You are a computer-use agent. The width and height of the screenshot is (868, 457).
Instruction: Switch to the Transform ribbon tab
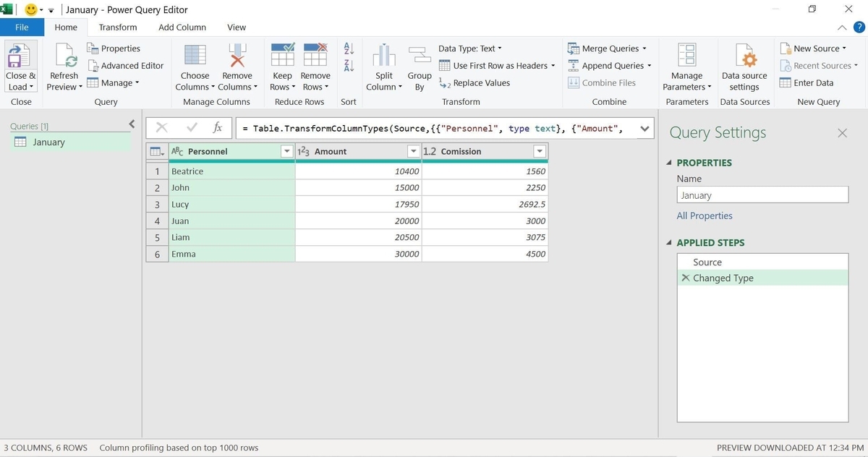[117, 27]
